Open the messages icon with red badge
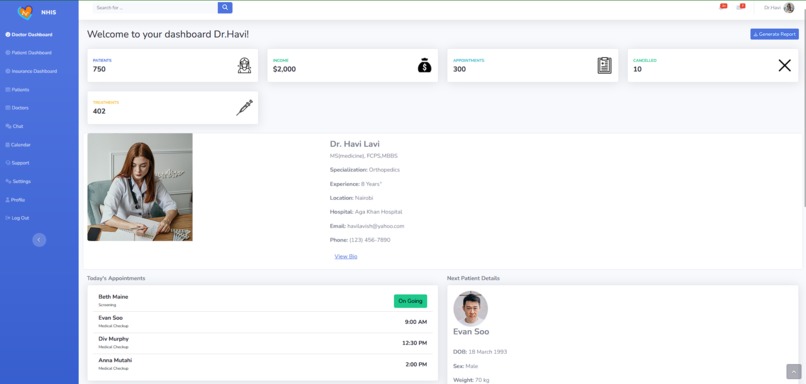The width and height of the screenshot is (806, 384). click(x=740, y=7)
